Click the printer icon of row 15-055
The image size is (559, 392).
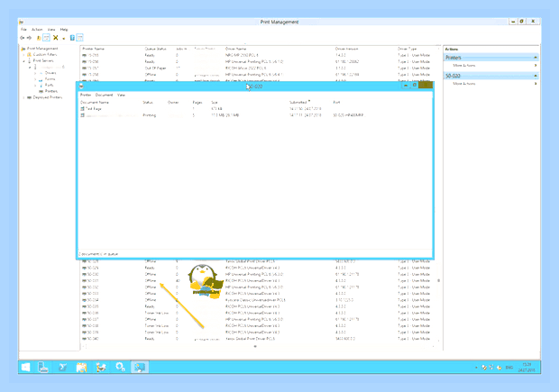[x=85, y=55]
